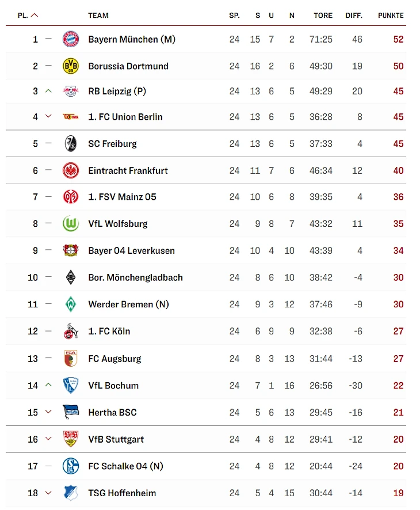Image resolution: width=420 pixels, height=510 pixels.
Task: Open the Bayer 04 Leverkusen team link
Action: tap(131, 251)
